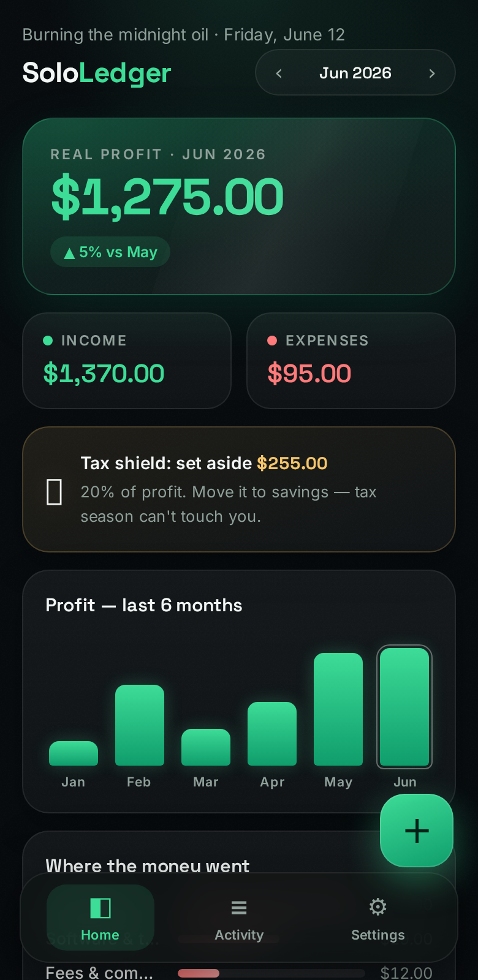Select the Feb profit bar
This screenshot has height=980, width=478.
pos(140,725)
